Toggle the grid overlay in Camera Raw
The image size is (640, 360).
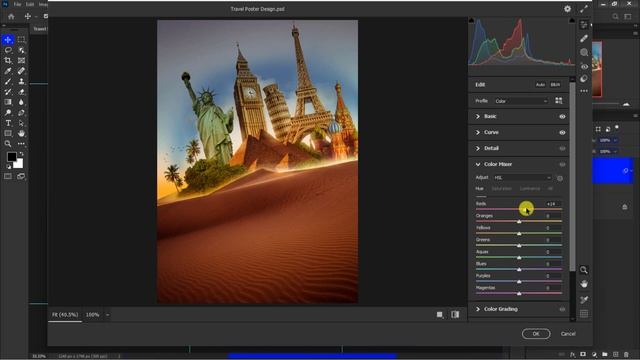584,314
